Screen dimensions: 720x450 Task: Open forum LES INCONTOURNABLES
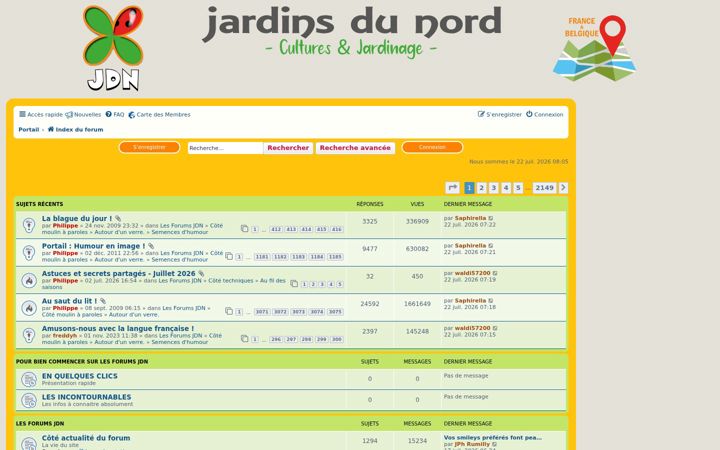tap(86, 397)
